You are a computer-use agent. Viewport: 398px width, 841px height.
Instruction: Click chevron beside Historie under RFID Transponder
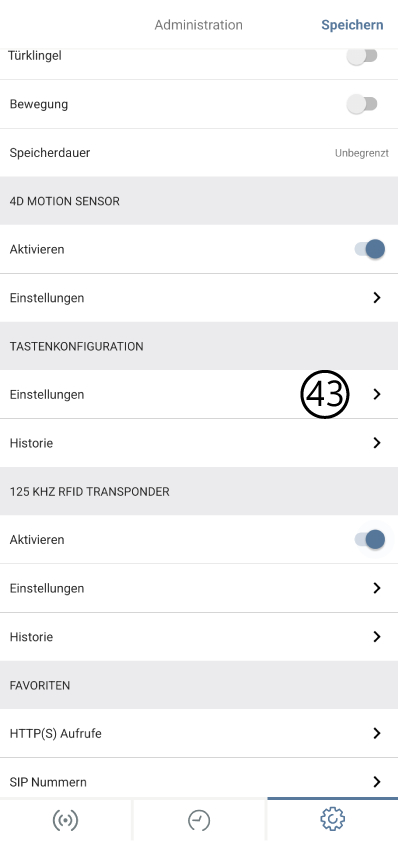coord(377,637)
